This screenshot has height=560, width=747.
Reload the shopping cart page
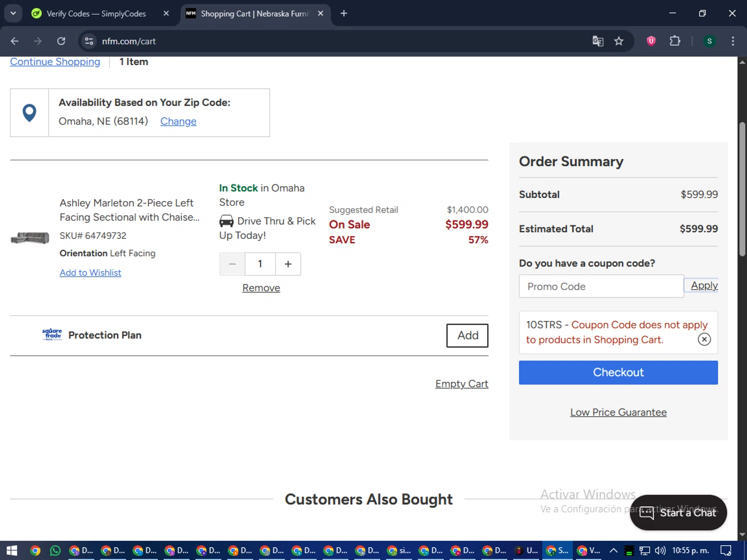pos(61,41)
